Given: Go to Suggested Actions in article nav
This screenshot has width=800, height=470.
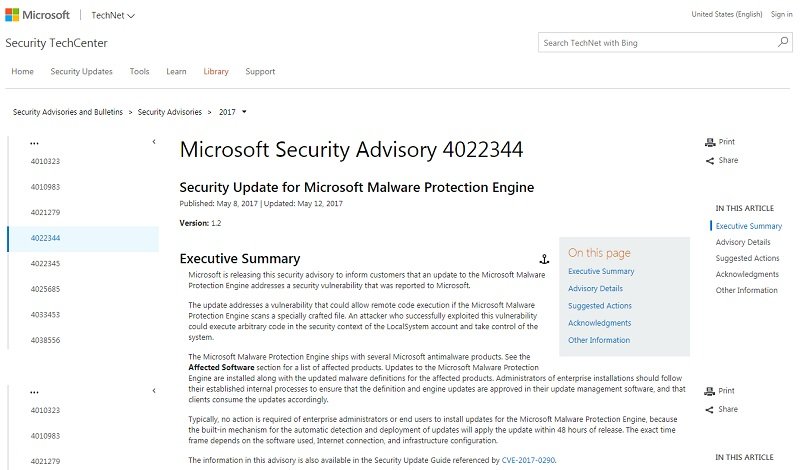Looking at the screenshot, I should pos(747,258).
